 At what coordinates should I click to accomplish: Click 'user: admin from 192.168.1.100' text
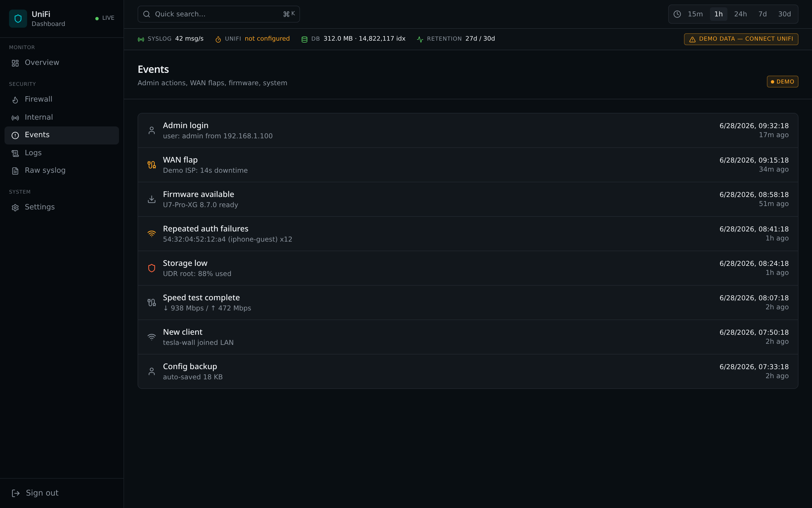[218, 136]
